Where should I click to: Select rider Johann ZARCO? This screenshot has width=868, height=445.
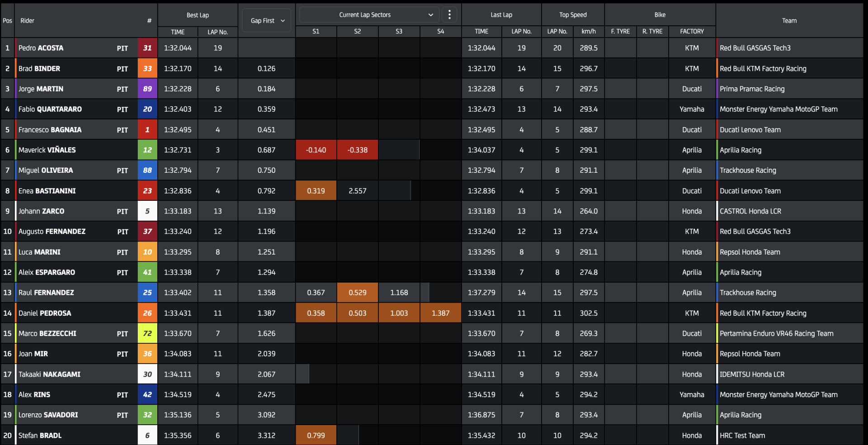(41, 211)
